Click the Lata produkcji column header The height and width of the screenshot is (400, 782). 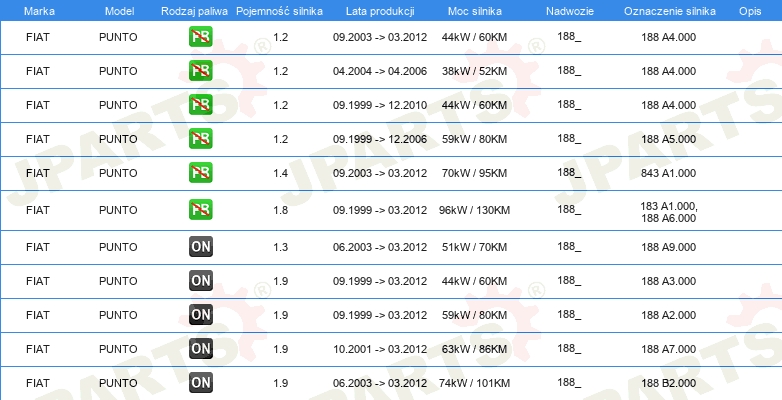pos(380,11)
